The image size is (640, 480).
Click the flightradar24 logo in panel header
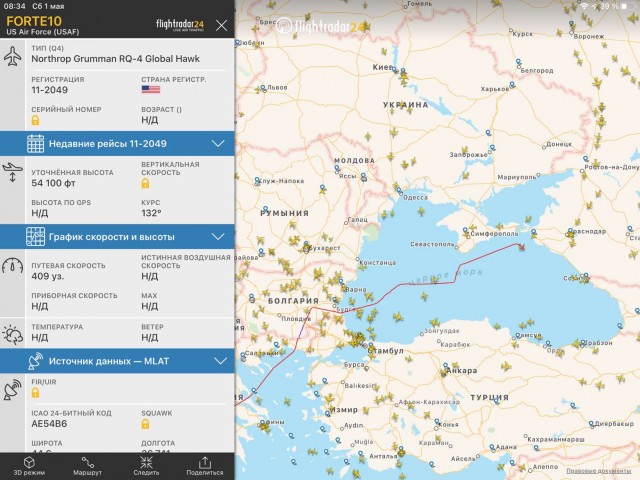(x=180, y=25)
